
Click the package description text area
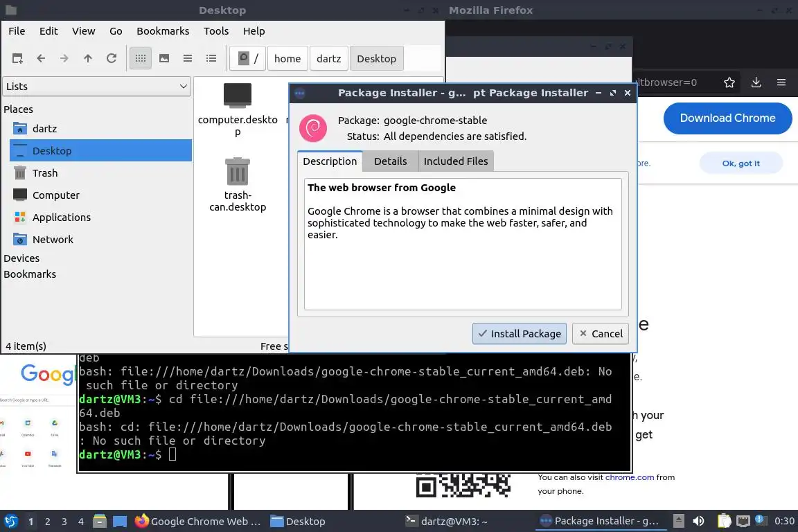click(x=463, y=244)
